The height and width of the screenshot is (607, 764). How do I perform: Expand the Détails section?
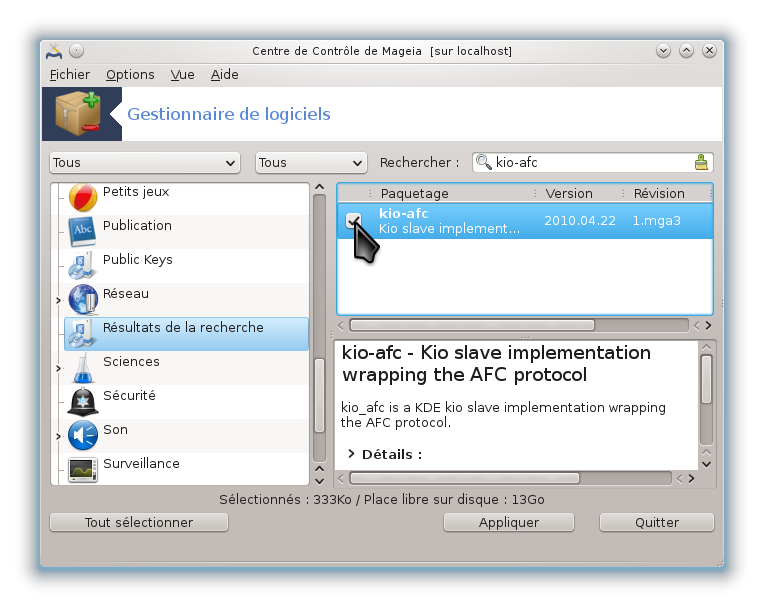pyautogui.click(x=351, y=454)
